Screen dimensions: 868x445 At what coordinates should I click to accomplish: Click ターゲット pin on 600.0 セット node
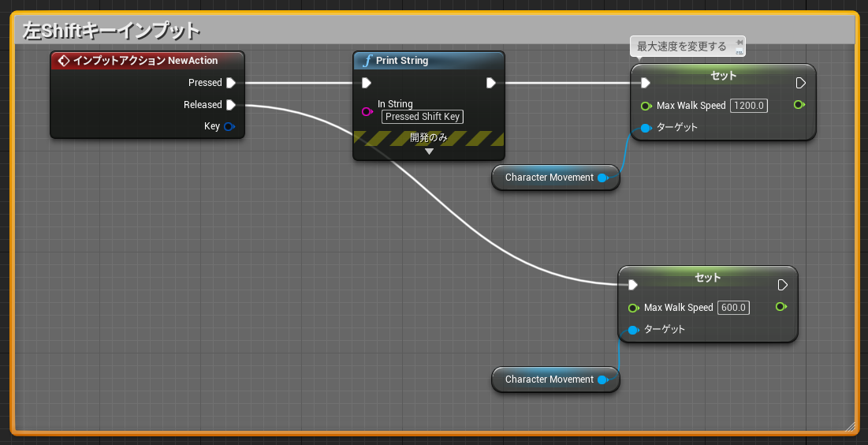[x=633, y=330]
